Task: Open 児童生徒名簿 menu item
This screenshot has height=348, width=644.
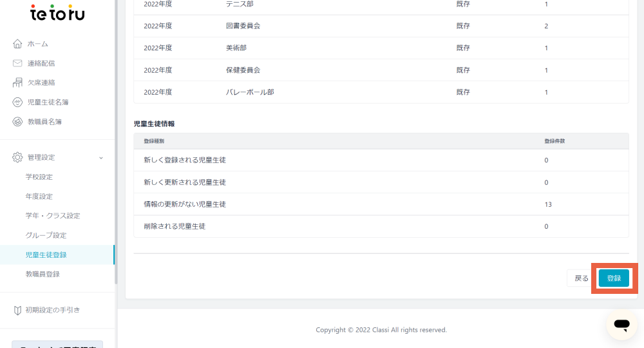Action: click(48, 102)
